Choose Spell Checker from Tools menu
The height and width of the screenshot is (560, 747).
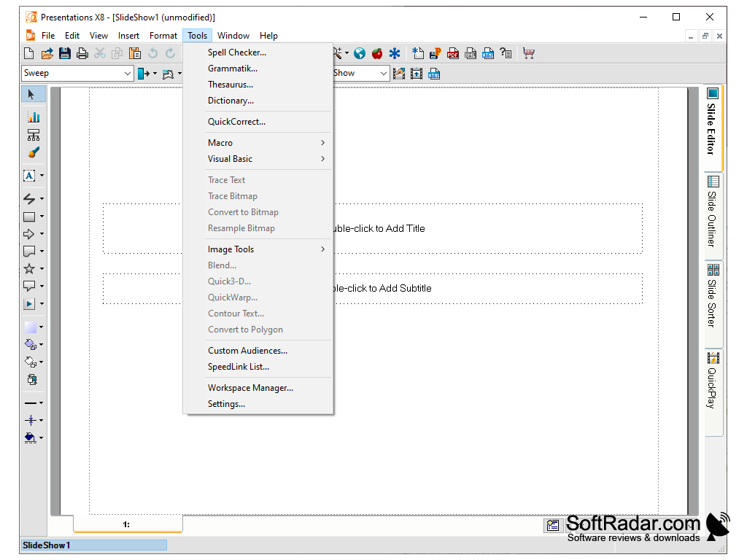236,52
